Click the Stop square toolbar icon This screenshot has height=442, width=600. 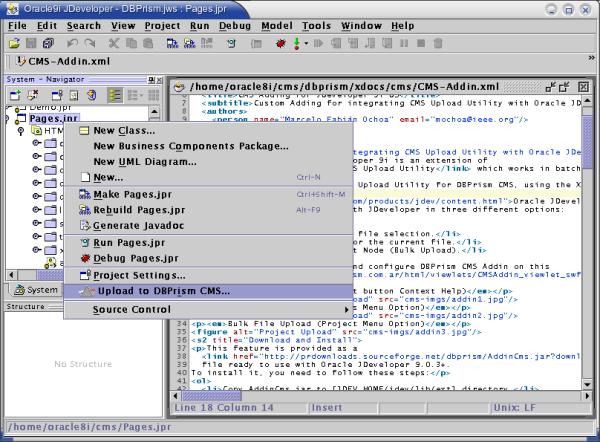coord(421,43)
